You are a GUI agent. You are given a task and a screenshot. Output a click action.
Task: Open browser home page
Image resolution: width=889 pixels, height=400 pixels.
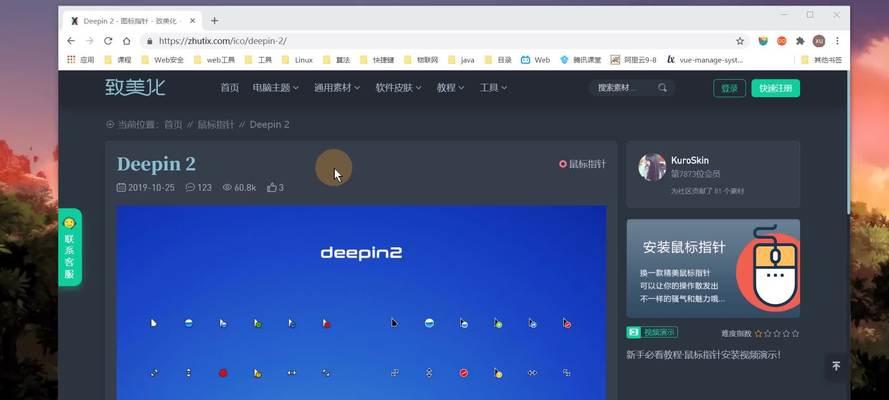(x=126, y=41)
